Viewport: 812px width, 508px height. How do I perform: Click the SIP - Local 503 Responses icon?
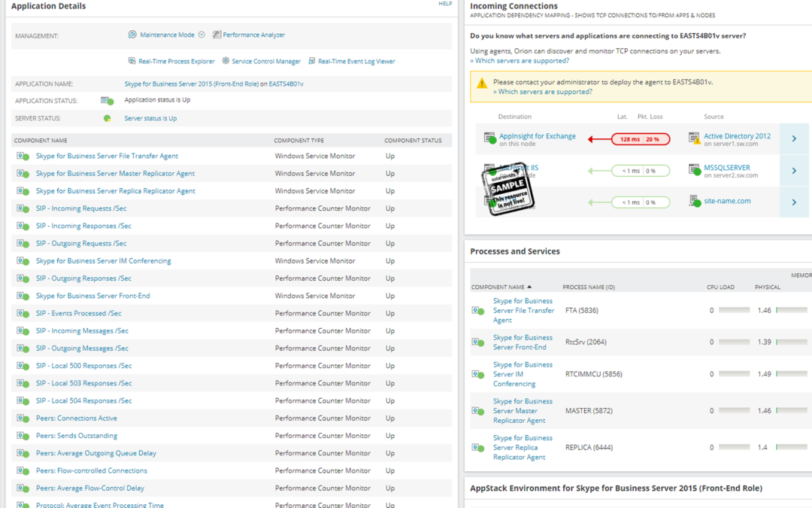pyautogui.click(x=23, y=384)
